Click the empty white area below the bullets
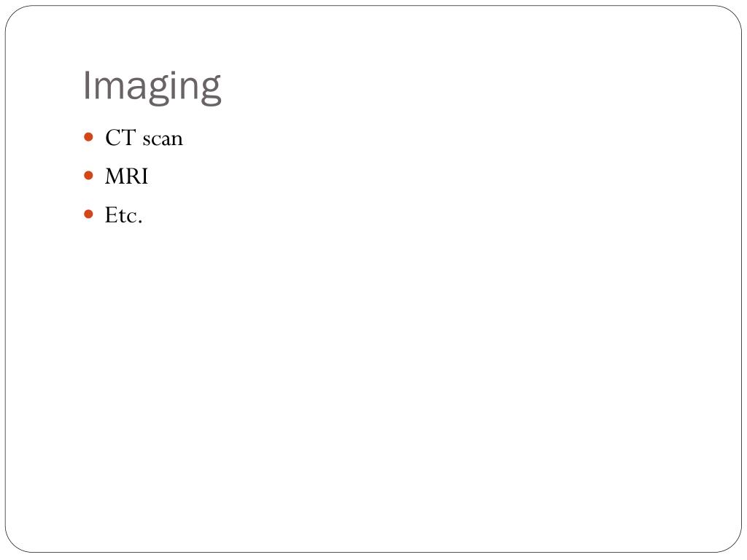Screen dimensions: 747x560 (x=373, y=381)
